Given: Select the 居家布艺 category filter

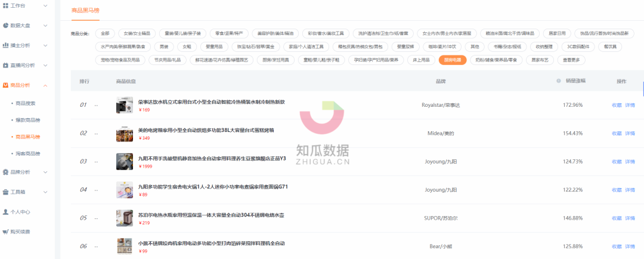Looking at the screenshot, I should 540,60.
